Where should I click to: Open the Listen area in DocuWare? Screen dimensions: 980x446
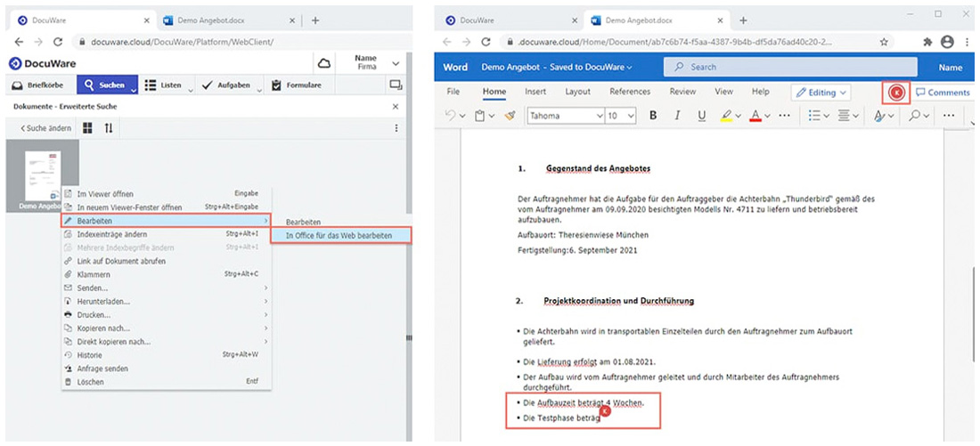coord(163,85)
